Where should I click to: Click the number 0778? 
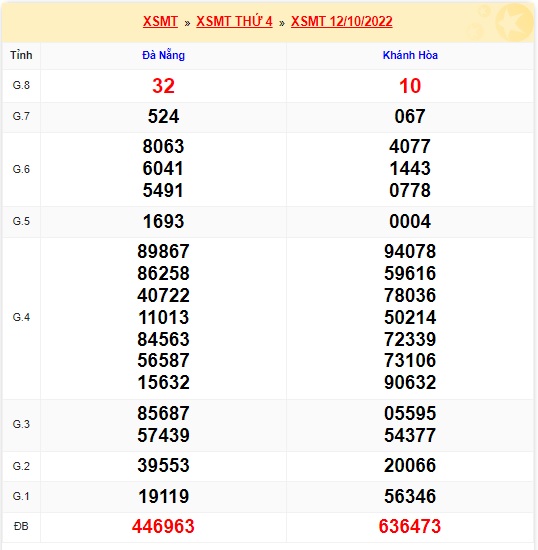coord(410,190)
